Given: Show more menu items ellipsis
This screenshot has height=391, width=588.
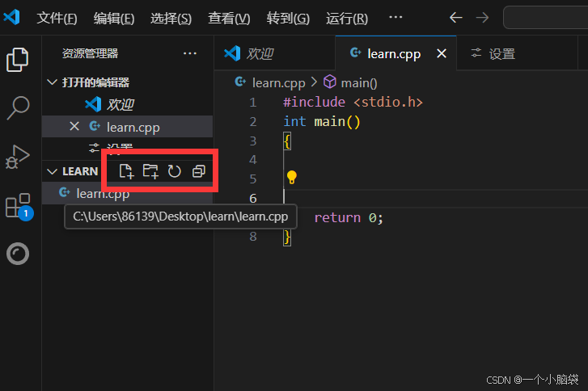Looking at the screenshot, I should (396, 17).
